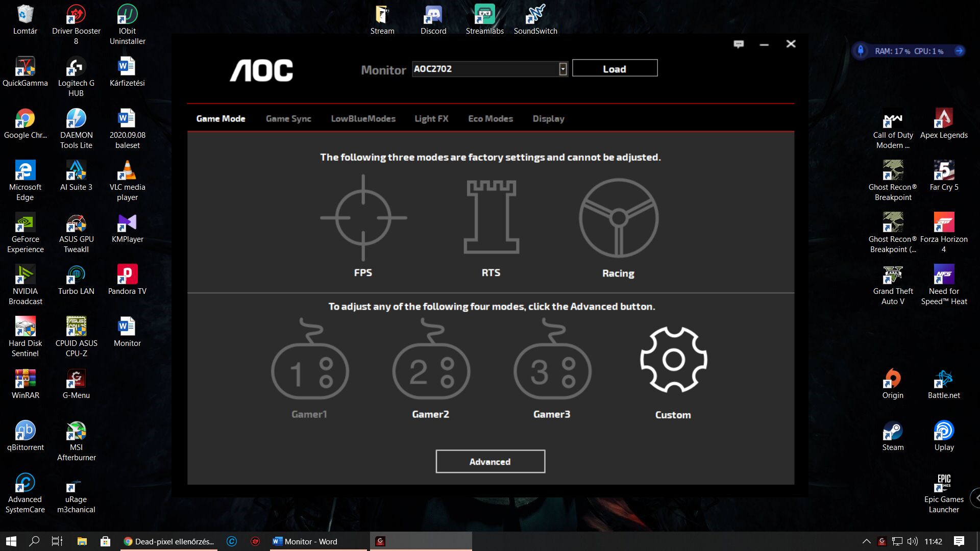Select the Gamer2 gamepad preset
Image resolution: width=980 pixels, height=551 pixels.
[x=431, y=368]
